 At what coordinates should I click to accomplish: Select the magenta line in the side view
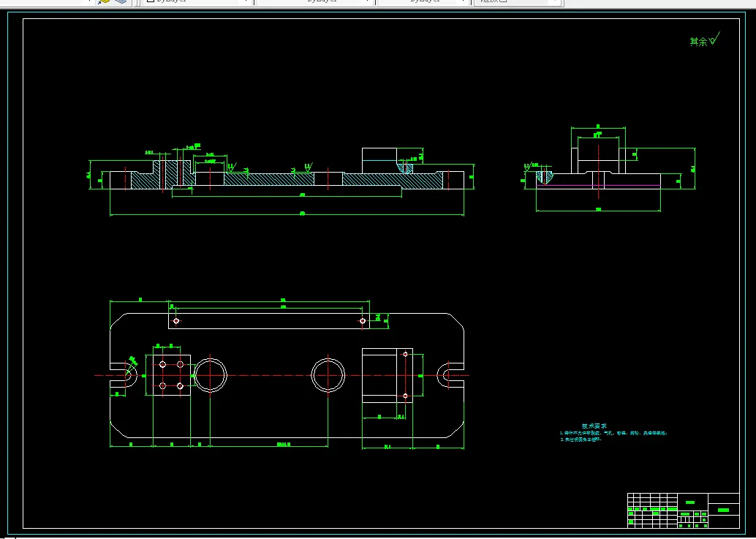[x=598, y=185]
